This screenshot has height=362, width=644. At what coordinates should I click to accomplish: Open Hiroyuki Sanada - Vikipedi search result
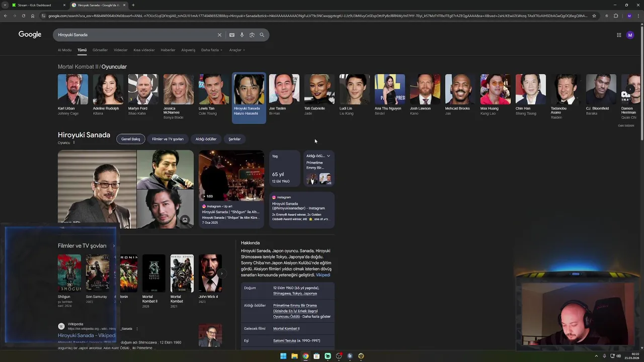[87, 335]
